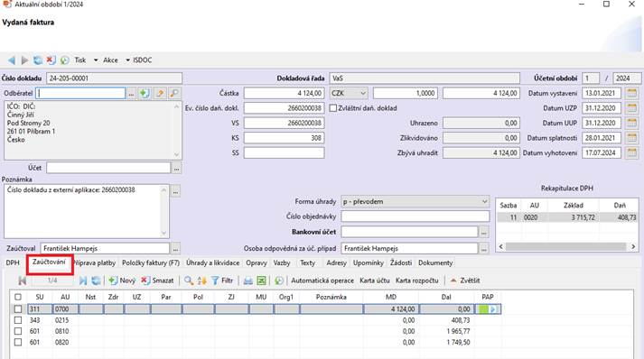Focus the Odběratel input field
This screenshot has width=644, height=359.
pos(80,93)
